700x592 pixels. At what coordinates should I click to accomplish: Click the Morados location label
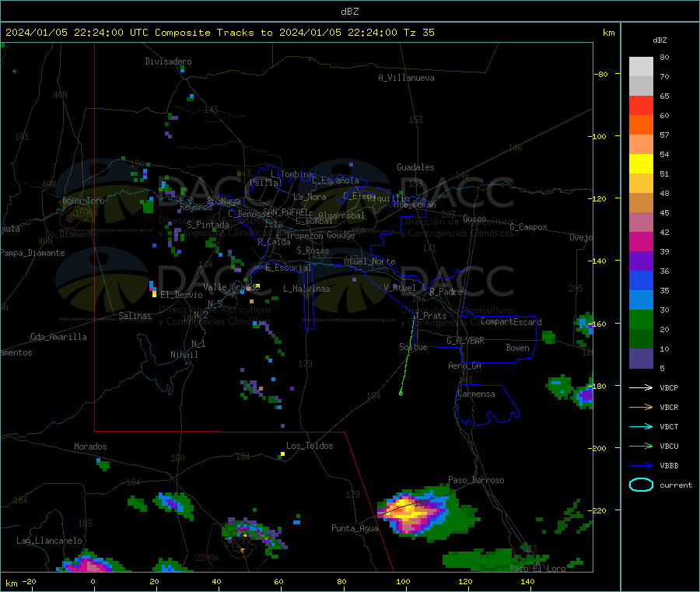tap(90, 447)
